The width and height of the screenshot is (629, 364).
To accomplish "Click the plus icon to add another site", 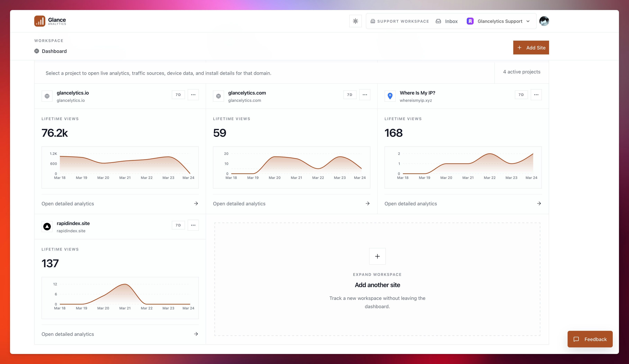I will (377, 256).
